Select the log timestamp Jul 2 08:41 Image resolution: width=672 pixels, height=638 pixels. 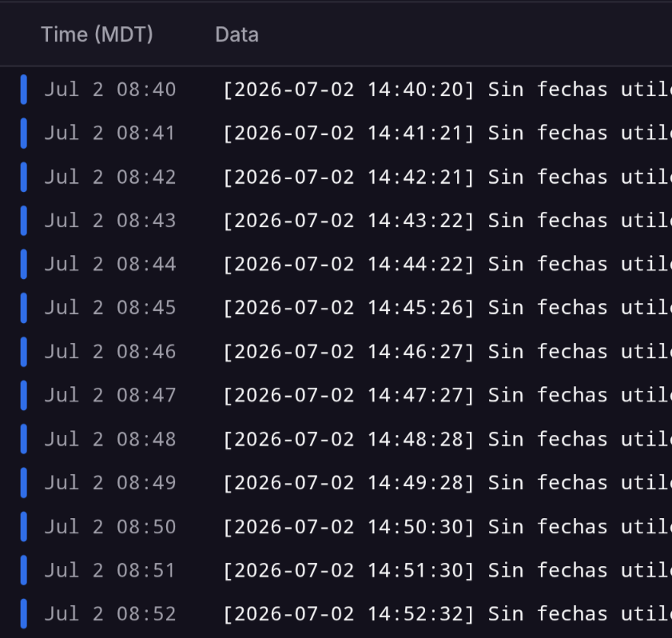[x=110, y=133]
